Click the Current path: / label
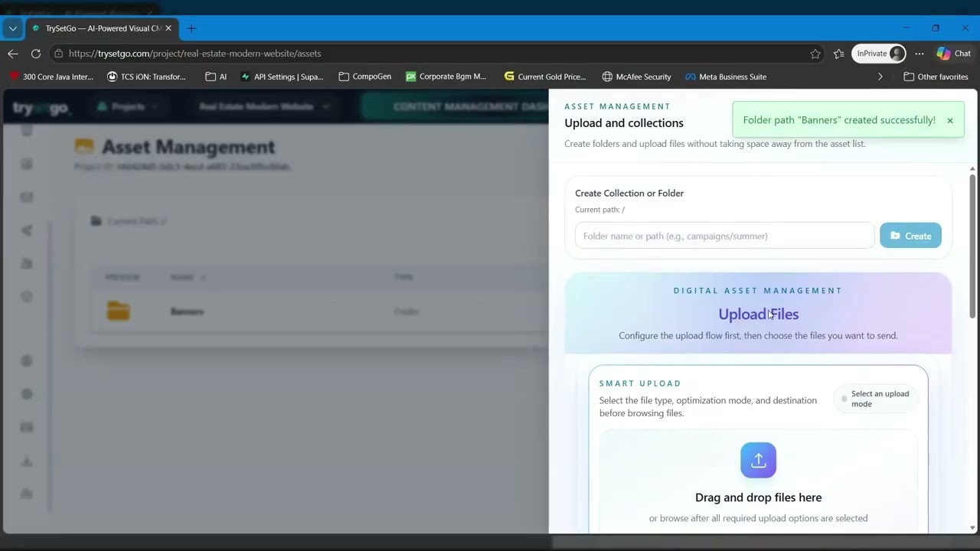Screen dimensions: 980x551 [599, 210]
